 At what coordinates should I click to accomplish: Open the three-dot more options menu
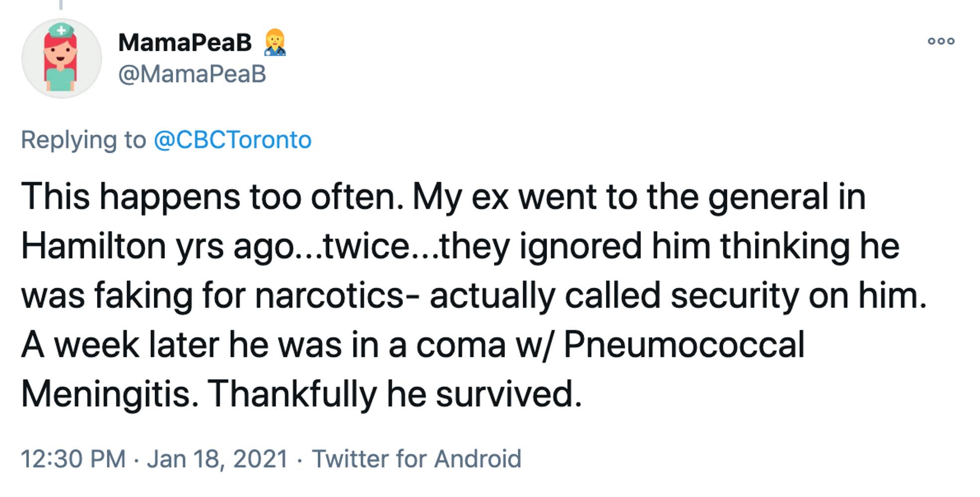(x=941, y=41)
